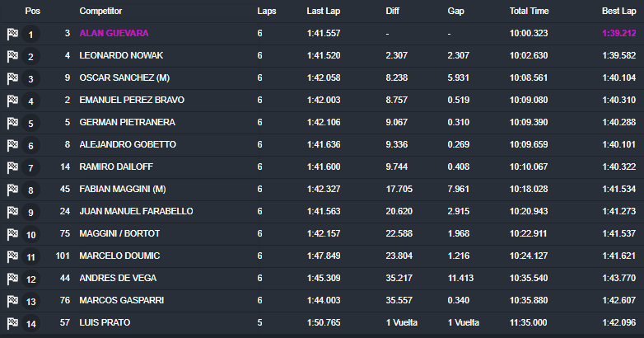This screenshot has height=338, width=644.
Task: Click flag icon beside Marcelo Doumic's position
Action: click(x=12, y=256)
